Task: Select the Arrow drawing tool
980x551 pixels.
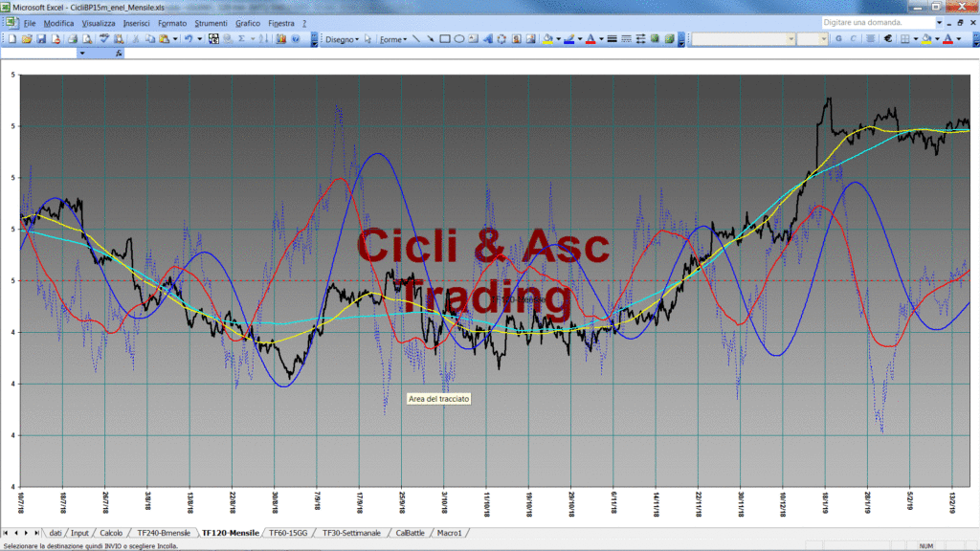Action: [x=431, y=38]
